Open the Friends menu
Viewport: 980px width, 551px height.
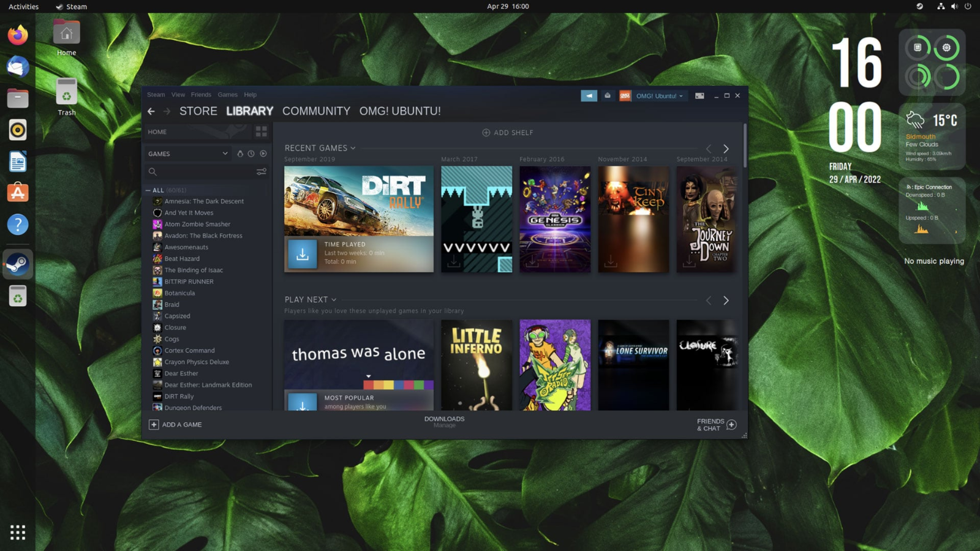(201, 95)
